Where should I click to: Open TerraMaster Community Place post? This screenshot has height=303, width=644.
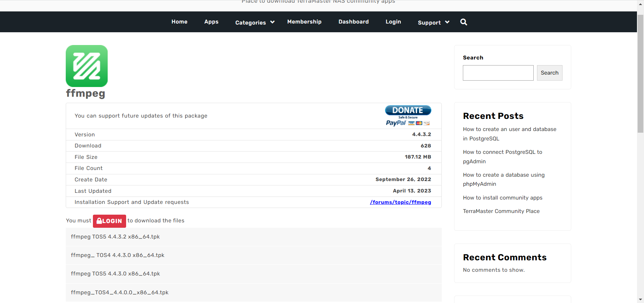coord(501,211)
